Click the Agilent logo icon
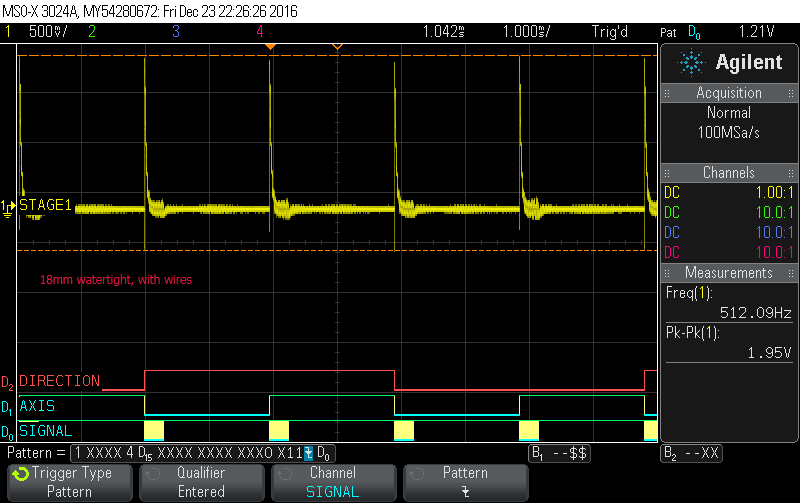The width and height of the screenshot is (800, 503). click(691, 63)
